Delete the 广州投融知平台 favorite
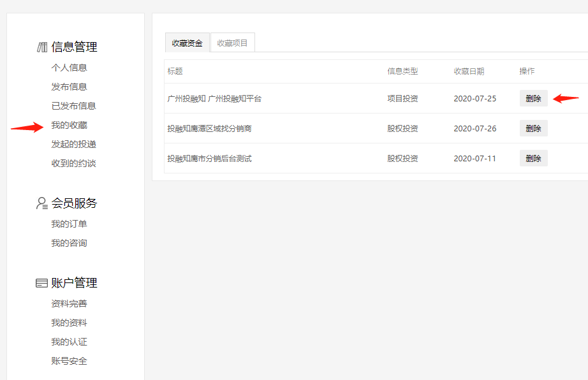This screenshot has width=588, height=380. coord(533,98)
